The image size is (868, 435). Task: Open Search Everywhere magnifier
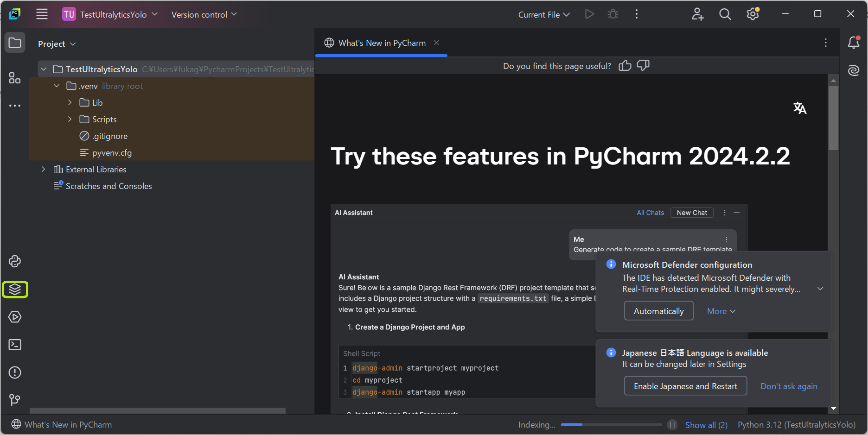(725, 14)
